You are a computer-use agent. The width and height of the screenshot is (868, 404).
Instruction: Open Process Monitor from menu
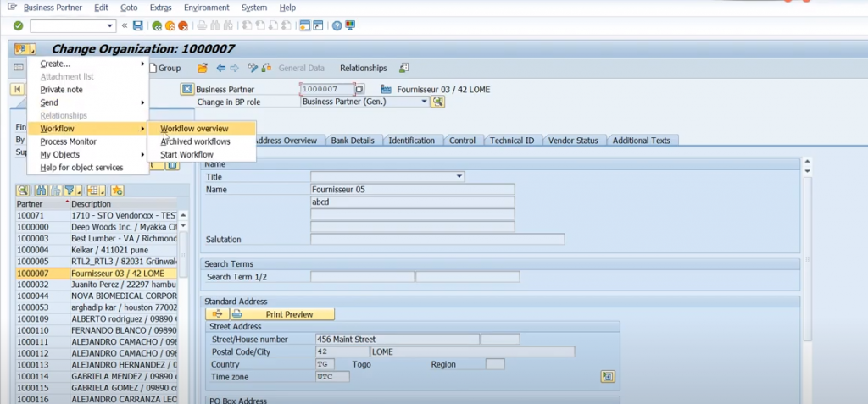[88, 141]
